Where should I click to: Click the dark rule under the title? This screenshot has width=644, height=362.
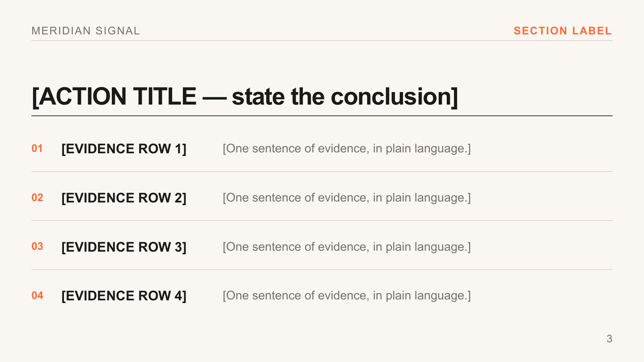point(322,116)
